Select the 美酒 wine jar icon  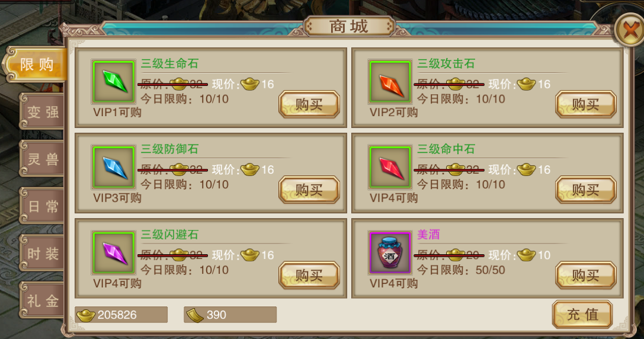coord(390,252)
